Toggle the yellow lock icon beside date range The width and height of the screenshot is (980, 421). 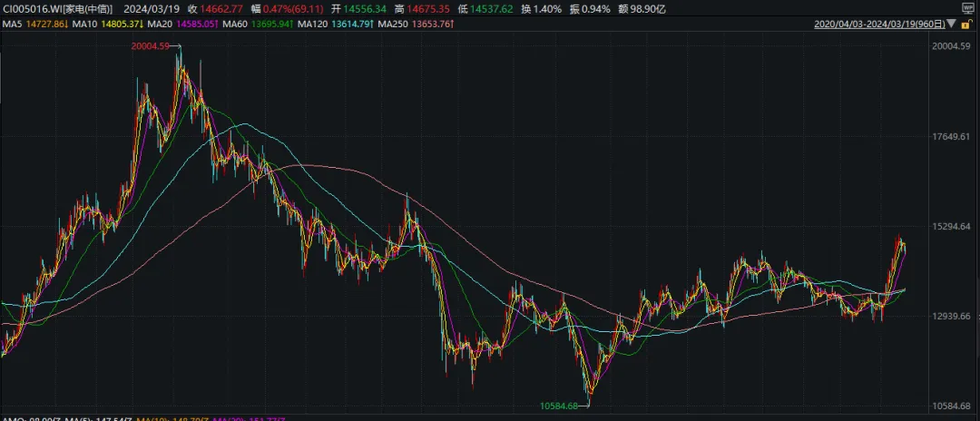(965, 24)
